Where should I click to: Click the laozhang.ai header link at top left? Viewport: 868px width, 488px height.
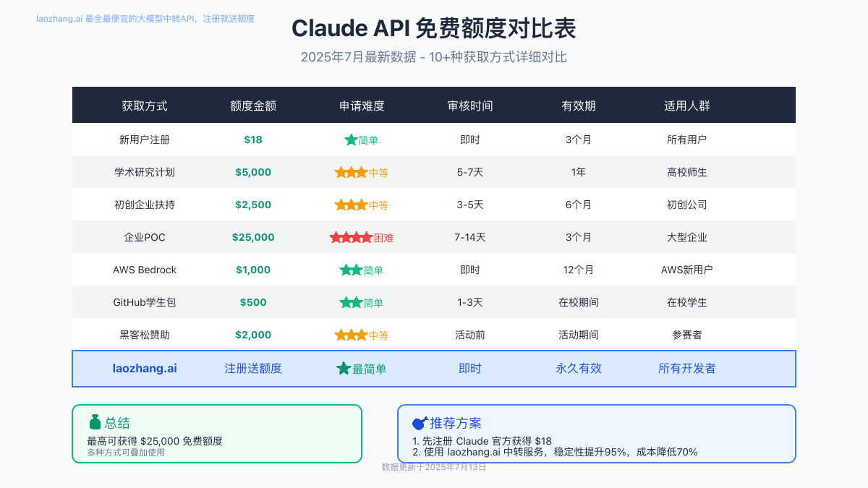coord(145,19)
